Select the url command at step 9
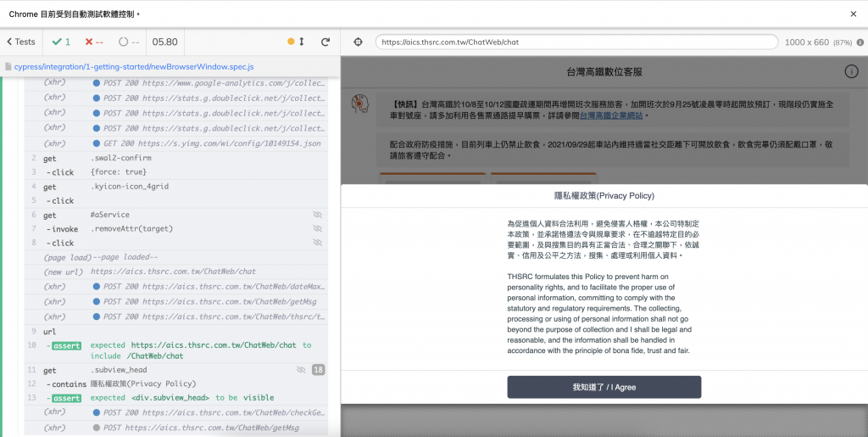This screenshot has height=437, width=868. (x=176, y=332)
